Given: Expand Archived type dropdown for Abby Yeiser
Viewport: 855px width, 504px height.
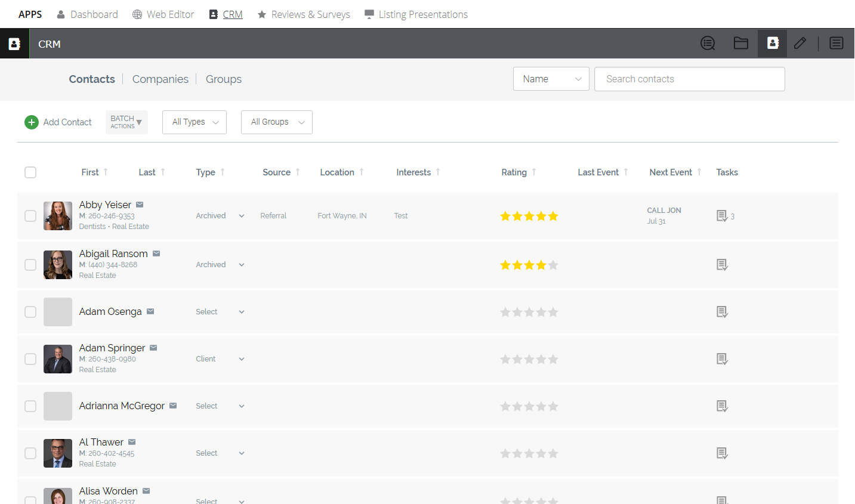Looking at the screenshot, I should pos(242,216).
